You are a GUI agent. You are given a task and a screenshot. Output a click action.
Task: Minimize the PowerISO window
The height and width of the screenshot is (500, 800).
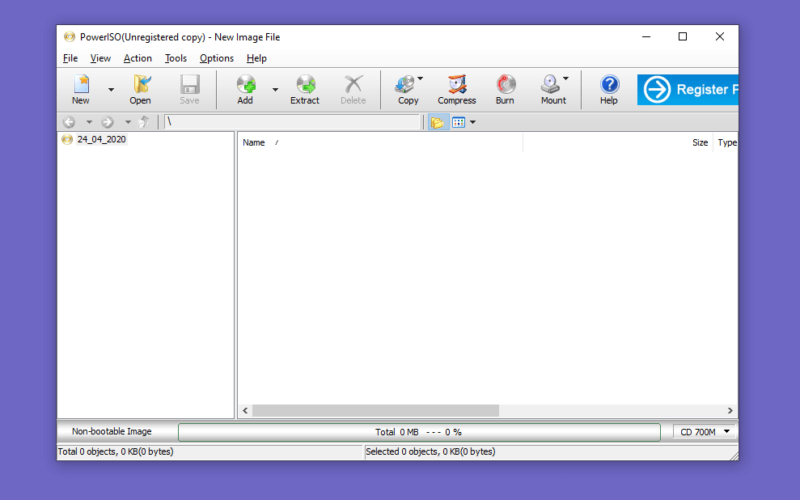[646, 37]
